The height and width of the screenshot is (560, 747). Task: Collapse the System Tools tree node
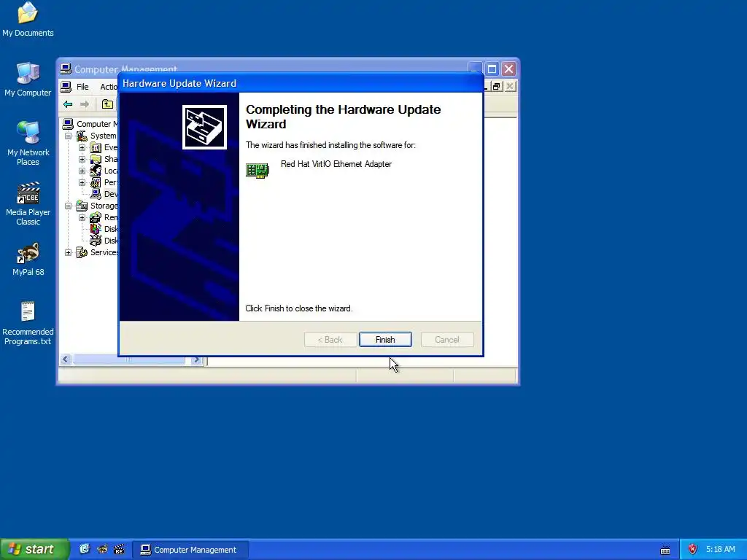pos(68,136)
